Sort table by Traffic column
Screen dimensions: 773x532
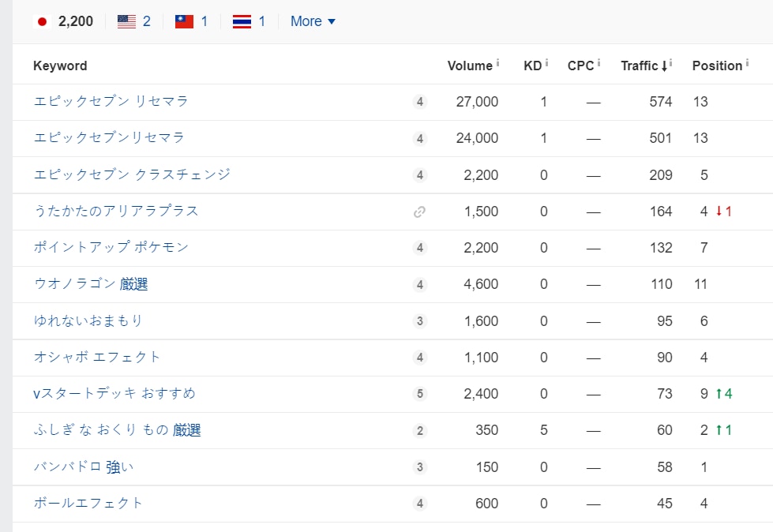pos(644,66)
